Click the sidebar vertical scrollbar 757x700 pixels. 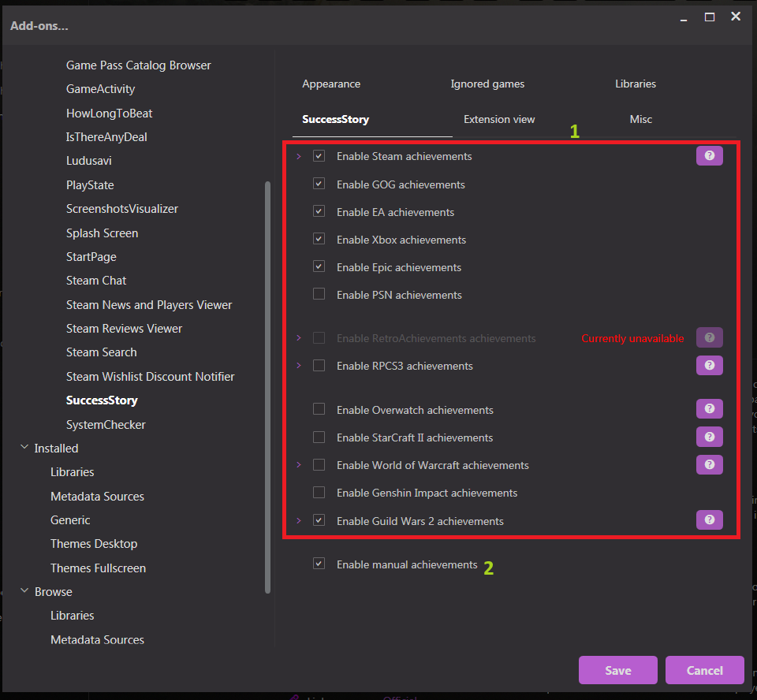point(267,387)
